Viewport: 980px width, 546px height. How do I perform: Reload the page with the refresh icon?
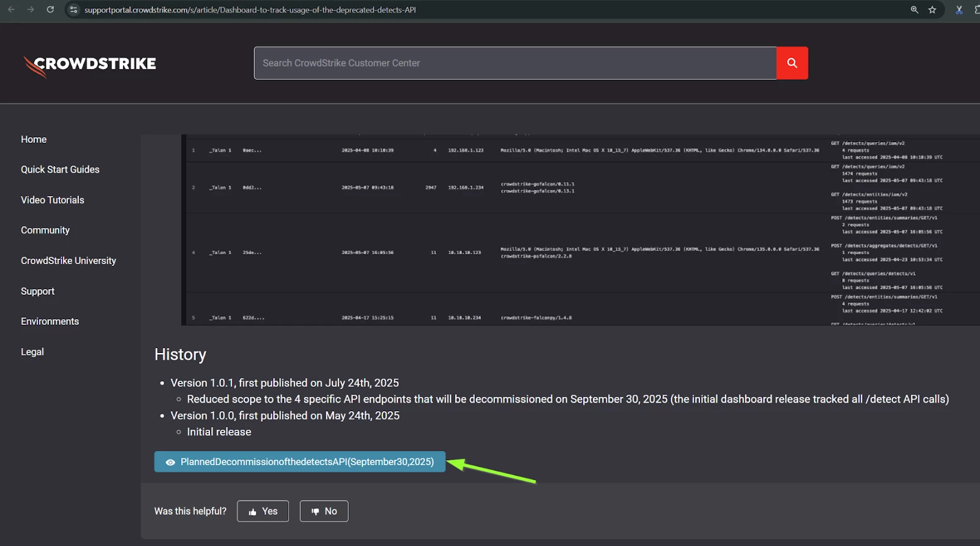[50, 10]
